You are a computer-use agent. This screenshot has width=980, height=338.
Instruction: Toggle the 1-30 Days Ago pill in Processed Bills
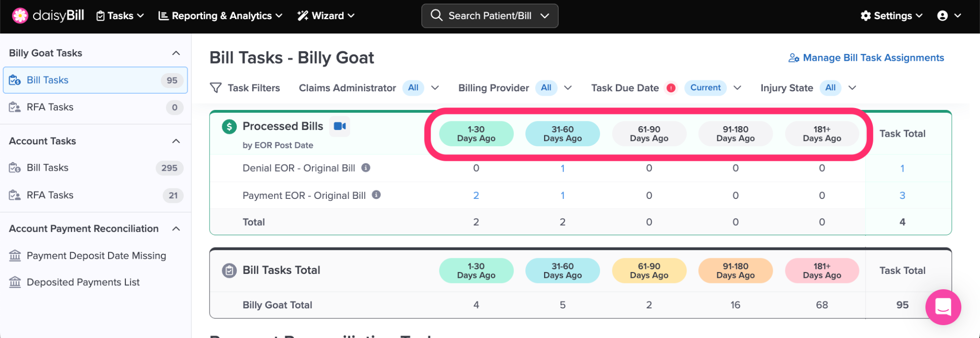click(x=476, y=134)
